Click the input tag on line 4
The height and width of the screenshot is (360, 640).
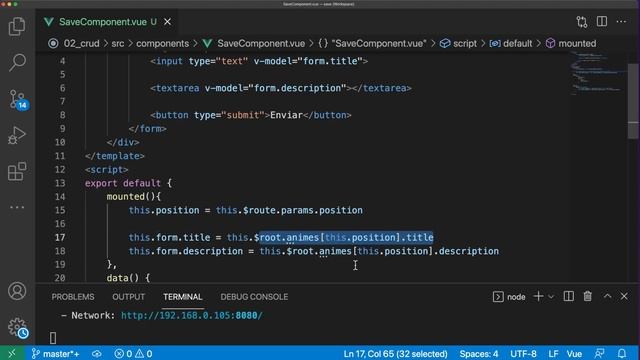(259, 61)
